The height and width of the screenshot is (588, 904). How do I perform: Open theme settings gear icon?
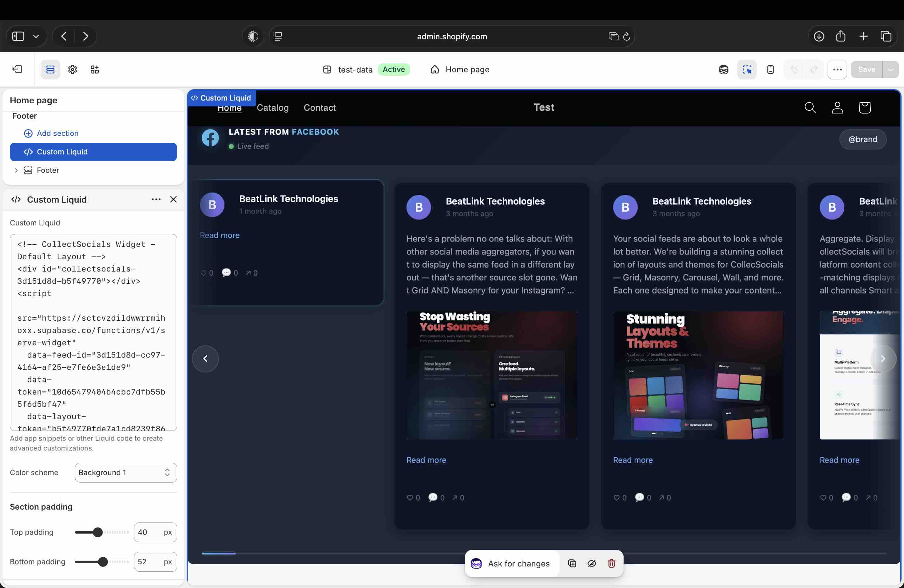(x=73, y=70)
